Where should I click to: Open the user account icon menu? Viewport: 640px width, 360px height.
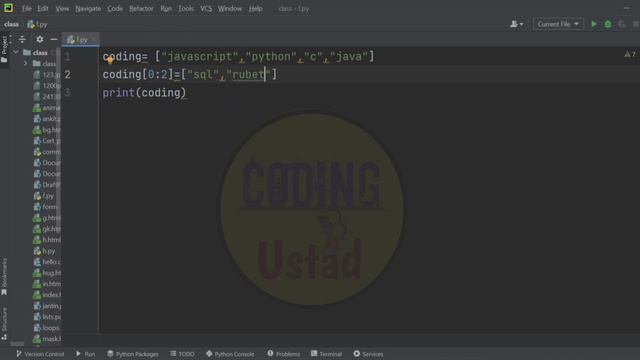coord(516,24)
